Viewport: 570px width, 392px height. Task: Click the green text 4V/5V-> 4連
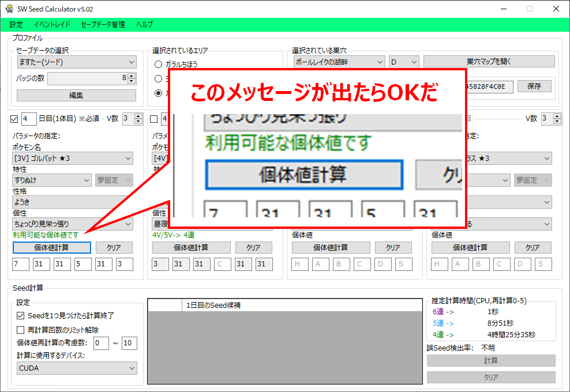[174, 235]
